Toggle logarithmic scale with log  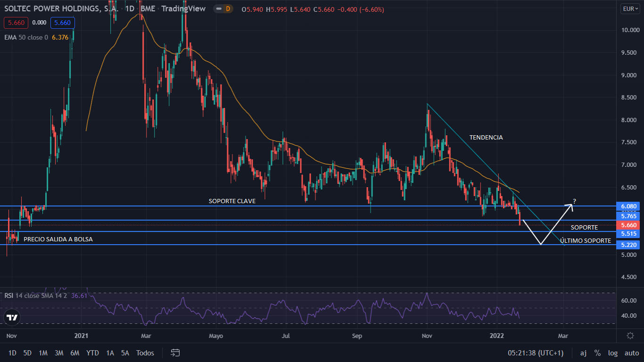tap(612, 353)
